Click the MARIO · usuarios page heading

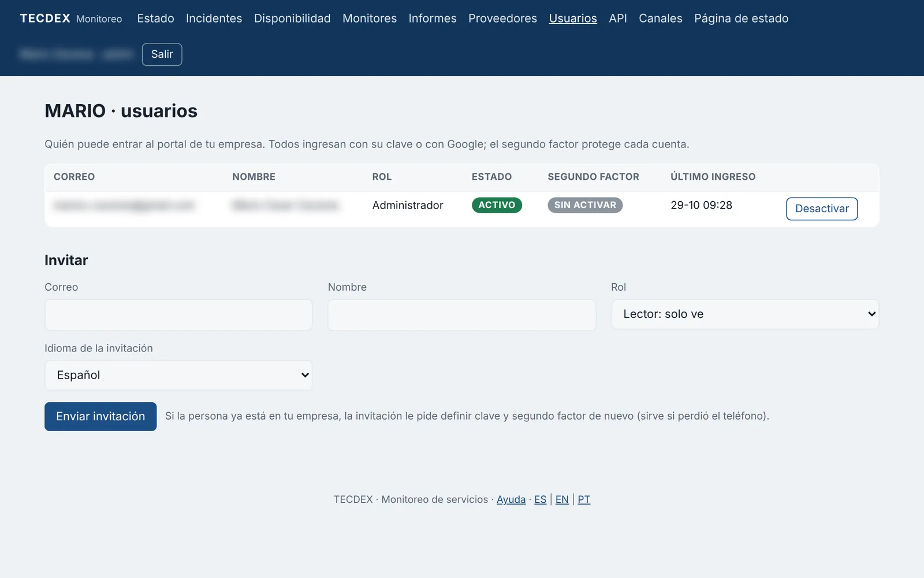(121, 110)
